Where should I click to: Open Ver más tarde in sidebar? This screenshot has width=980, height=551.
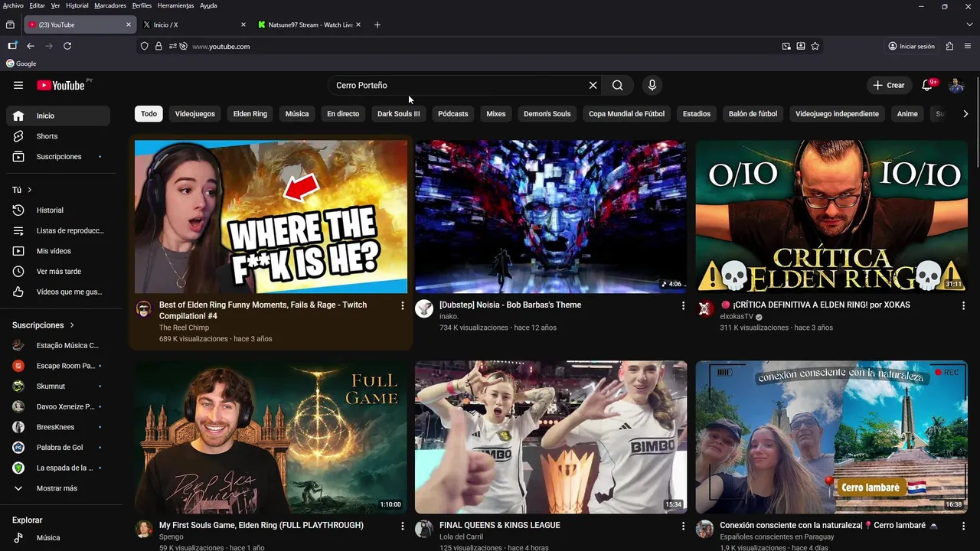coord(58,272)
